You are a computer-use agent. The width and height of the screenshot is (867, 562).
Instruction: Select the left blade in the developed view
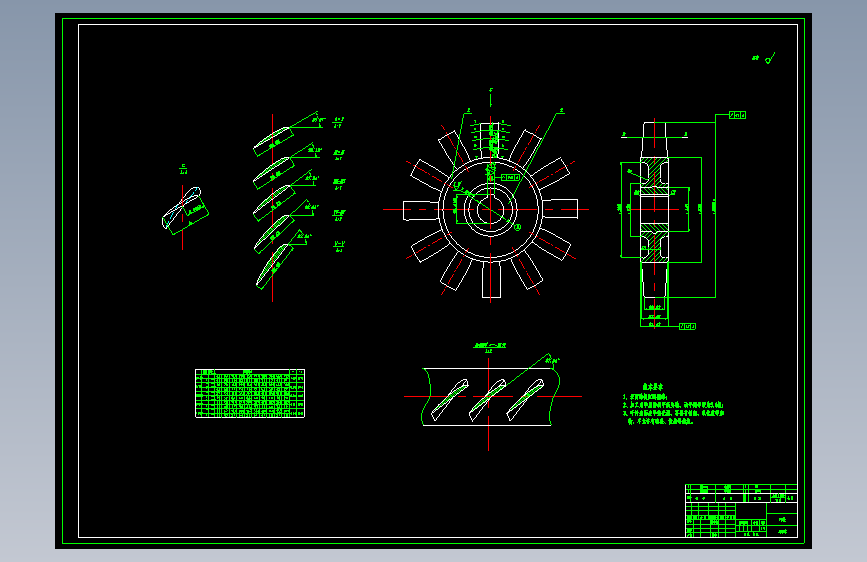click(x=450, y=399)
